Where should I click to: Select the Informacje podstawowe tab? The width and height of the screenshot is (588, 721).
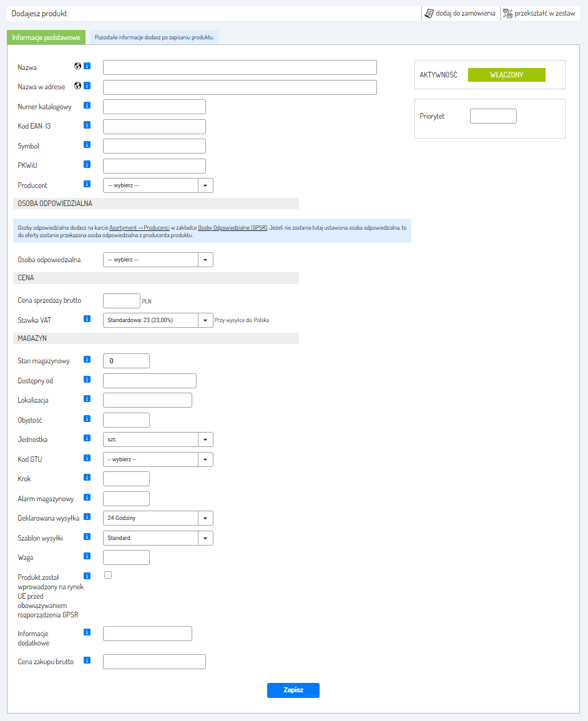tap(46, 37)
